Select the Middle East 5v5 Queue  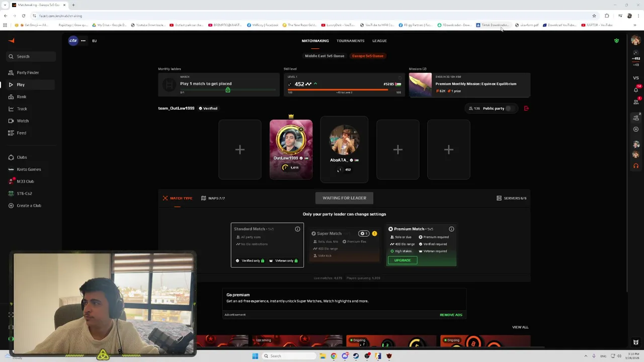pos(325,56)
